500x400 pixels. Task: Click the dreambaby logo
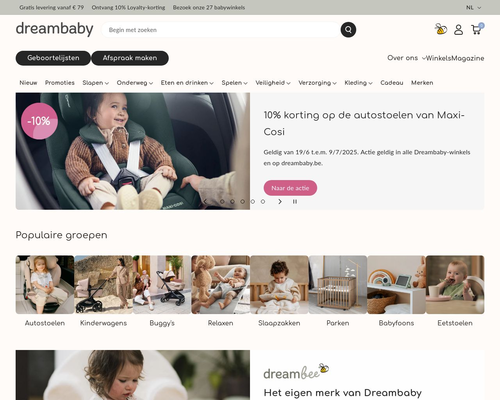point(54,29)
